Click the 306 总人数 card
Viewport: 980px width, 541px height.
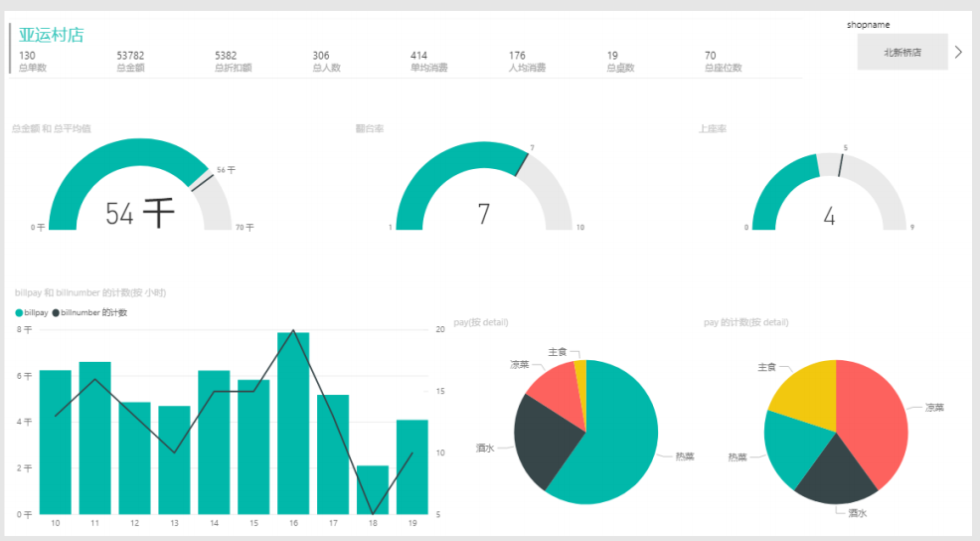pyautogui.click(x=326, y=62)
